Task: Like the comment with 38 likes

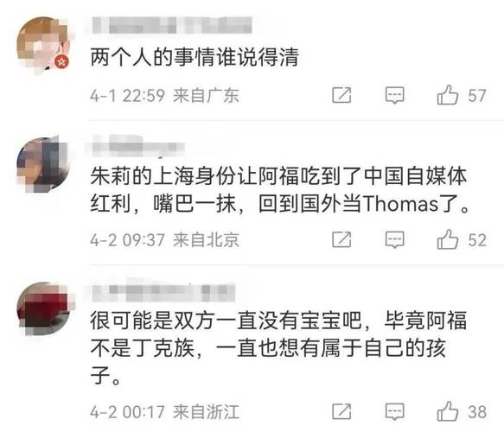Action: pos(448,411)
